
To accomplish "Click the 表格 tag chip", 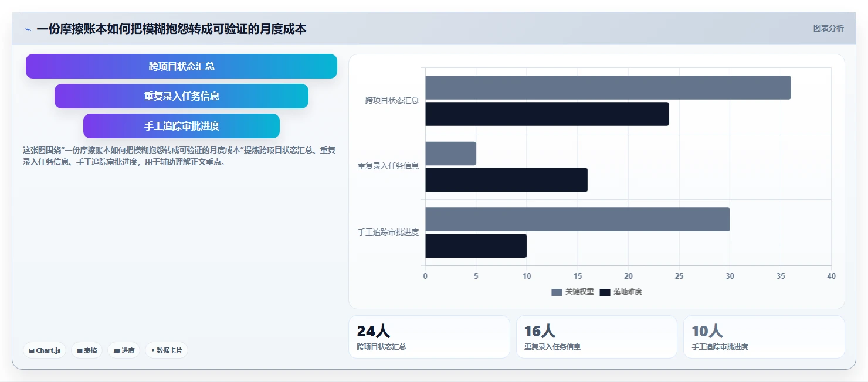I will pos(87,350).
